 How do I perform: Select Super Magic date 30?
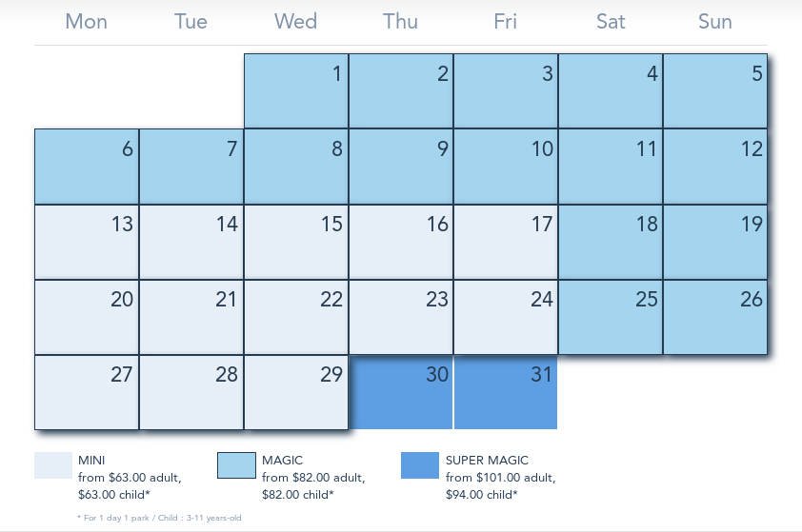point(401,392)
